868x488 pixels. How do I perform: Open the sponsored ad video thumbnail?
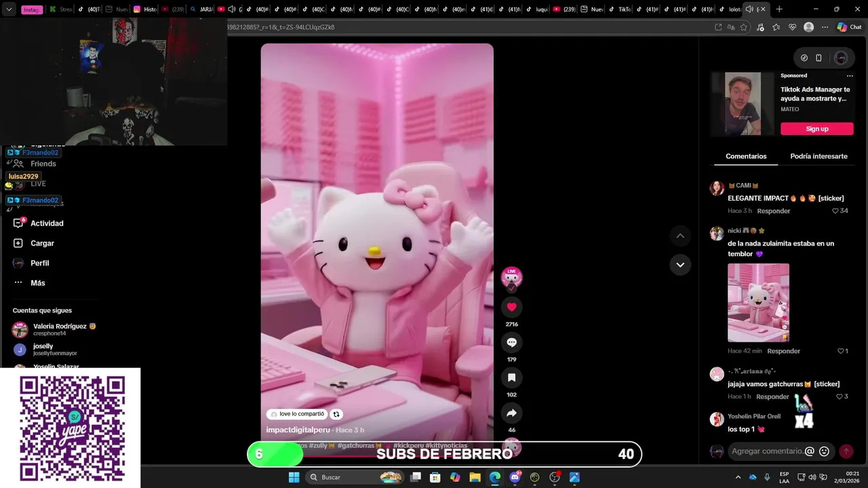coord(743,104)
